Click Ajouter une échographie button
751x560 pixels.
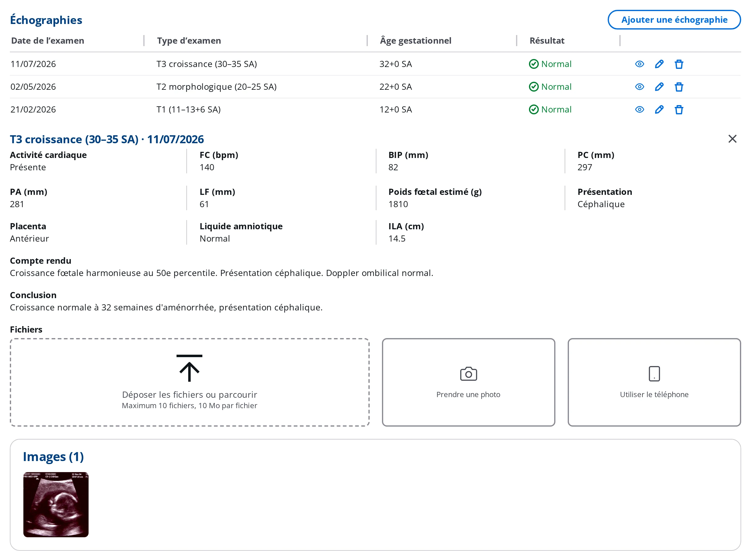(674, 20)
